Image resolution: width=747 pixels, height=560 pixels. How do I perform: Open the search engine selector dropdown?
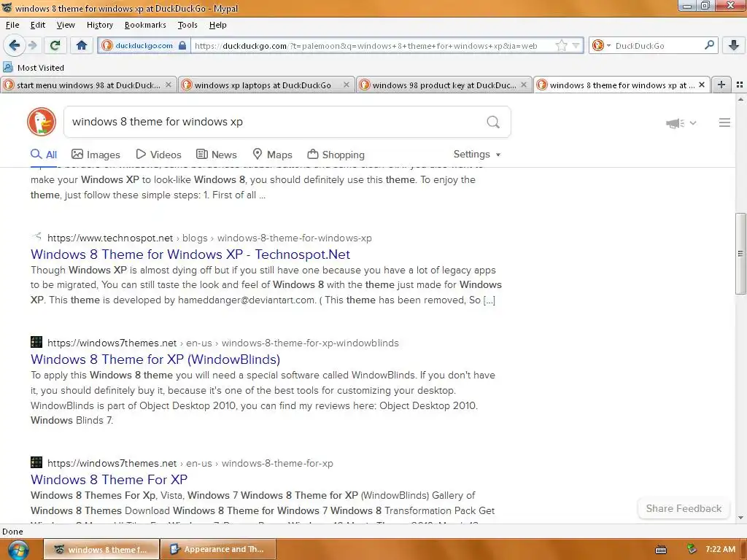click(x=602, y=45)
